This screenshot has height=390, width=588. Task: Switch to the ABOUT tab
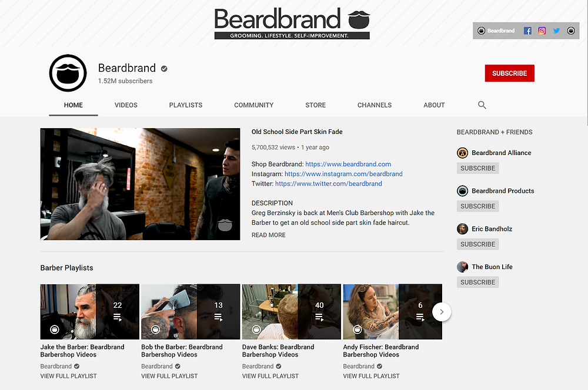pyautogui.click(x=435, y=105)
